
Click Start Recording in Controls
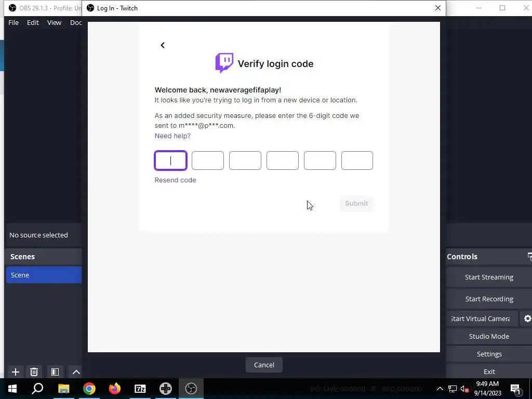[x=489, y=299]
